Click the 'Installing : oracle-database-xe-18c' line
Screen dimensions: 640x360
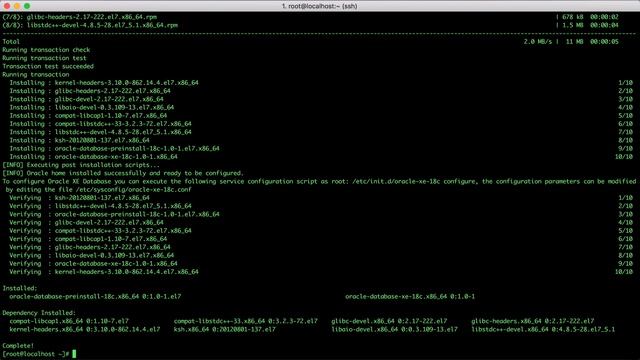tap(93, 156)
